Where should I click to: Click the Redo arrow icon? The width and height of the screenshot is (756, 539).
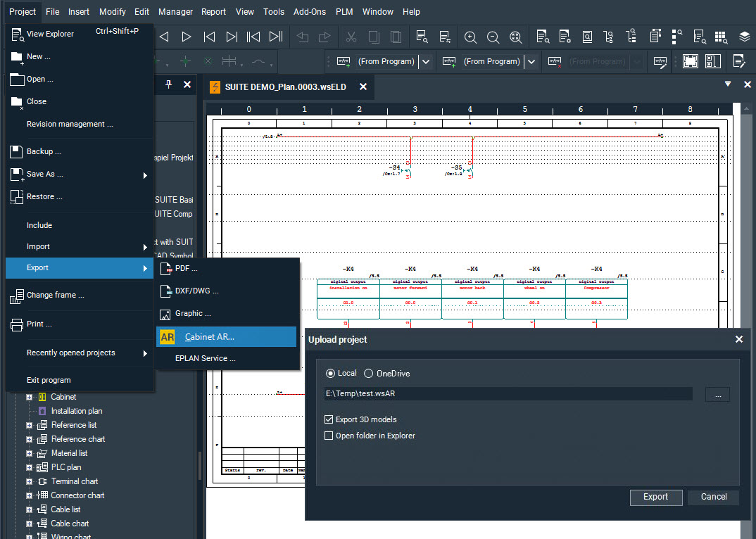(325, 37)
